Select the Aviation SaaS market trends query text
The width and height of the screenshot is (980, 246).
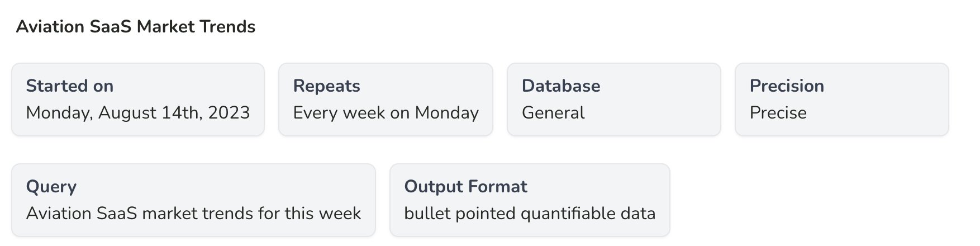click(x=193, y=214)
